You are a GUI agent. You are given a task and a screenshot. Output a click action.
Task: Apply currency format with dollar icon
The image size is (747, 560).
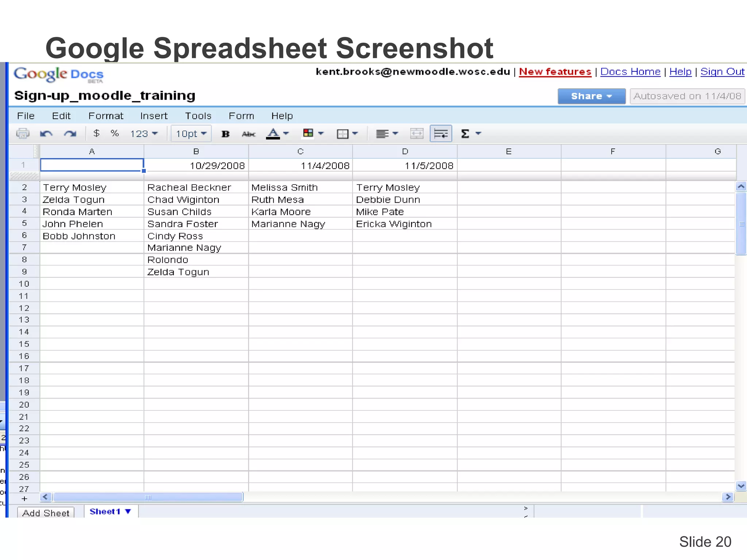pyautogui.click(x=96, y=133)
